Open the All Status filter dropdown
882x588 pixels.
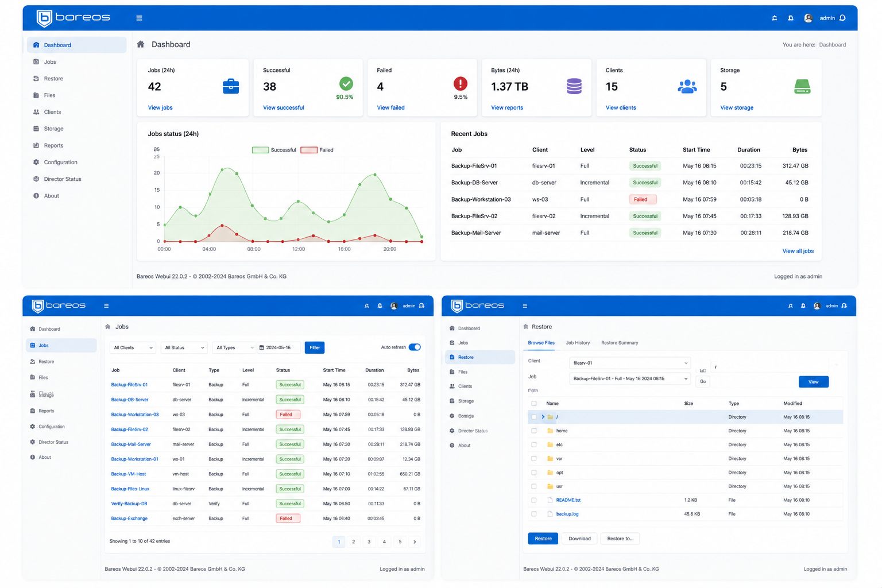pyautogui.click(x=184, y=347)
